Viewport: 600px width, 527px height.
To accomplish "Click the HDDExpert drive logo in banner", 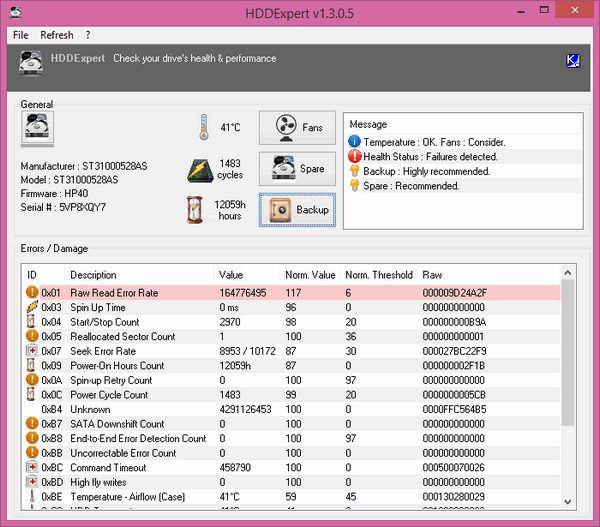I will pyautogui.click(x=31, y=63).
